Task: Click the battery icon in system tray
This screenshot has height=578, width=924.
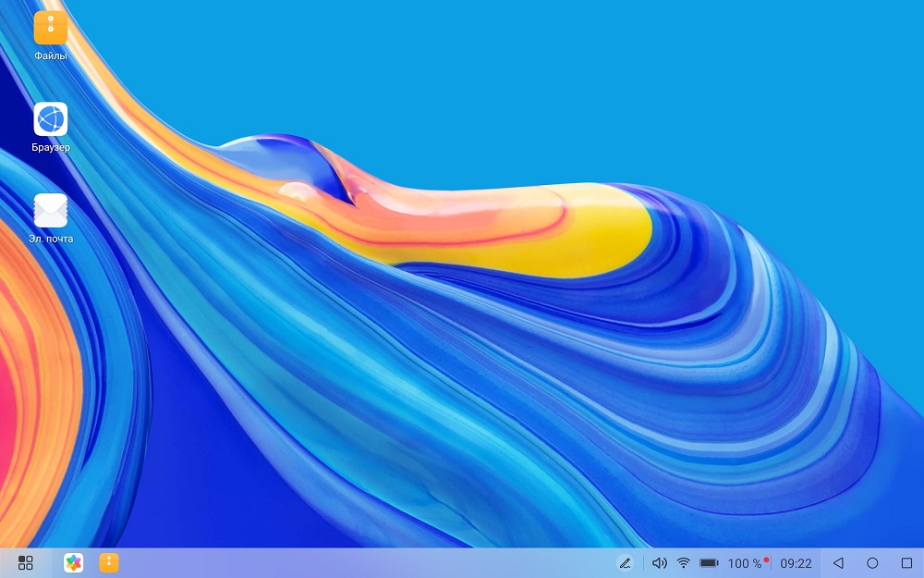Action: click(709, 563)
